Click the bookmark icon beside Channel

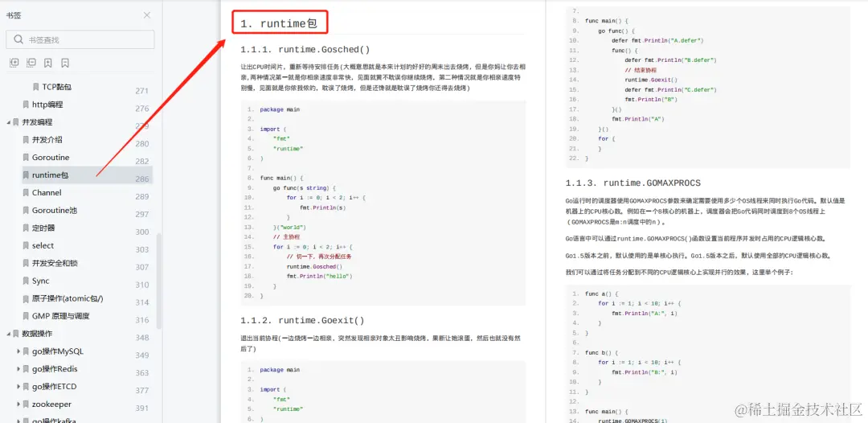pyautogui.click(x=26, y=193)
